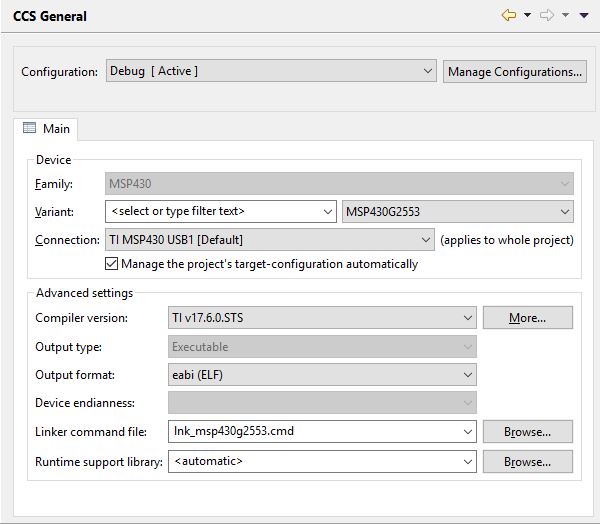600x524 pixels.
Task: Open the Connection dropdown list
Action: click(x=427, y=240)
